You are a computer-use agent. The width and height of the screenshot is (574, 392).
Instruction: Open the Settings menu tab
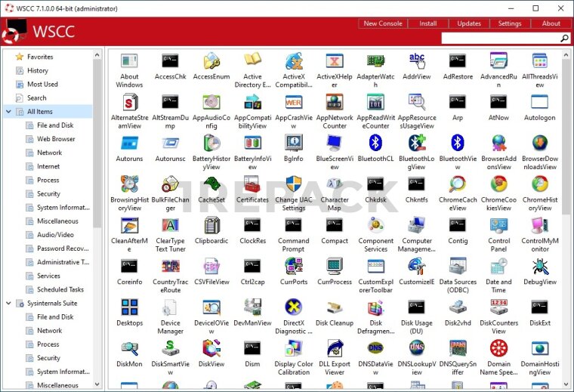[x=510, y=23]
